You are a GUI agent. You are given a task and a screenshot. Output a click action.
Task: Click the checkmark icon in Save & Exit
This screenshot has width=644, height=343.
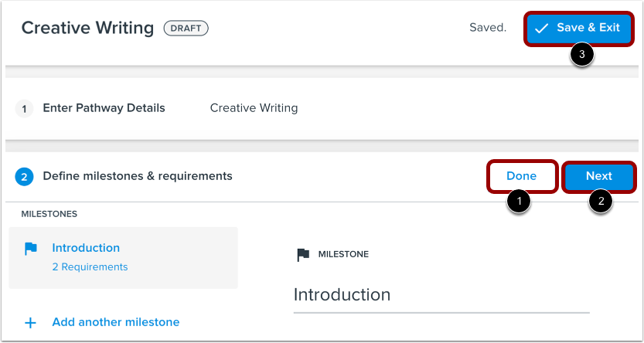(542, 28)
